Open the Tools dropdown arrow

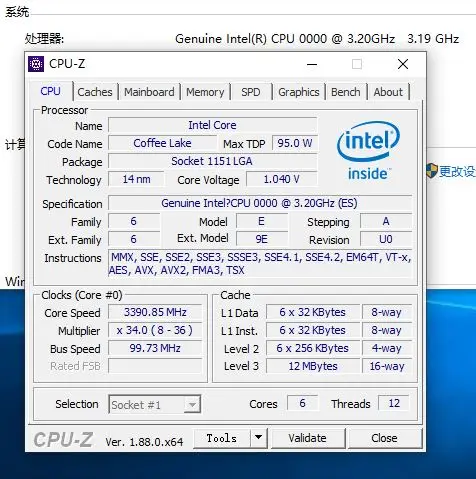point(259,438)
